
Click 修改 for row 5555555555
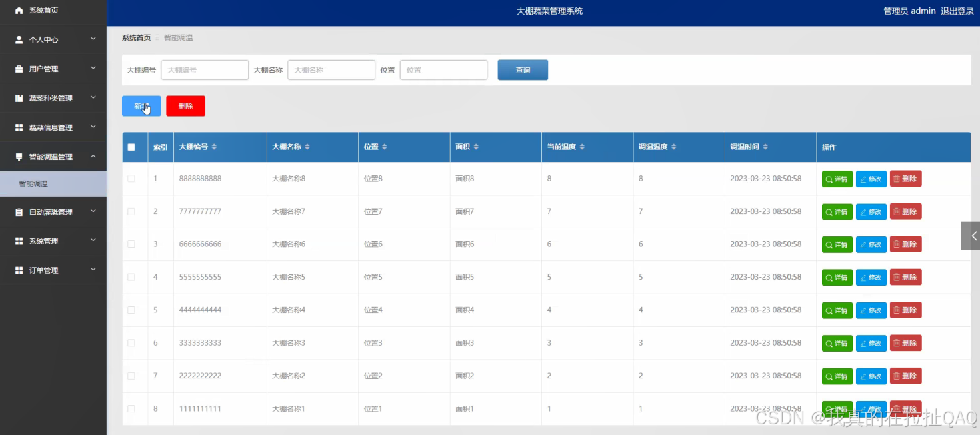coord(871,277)
